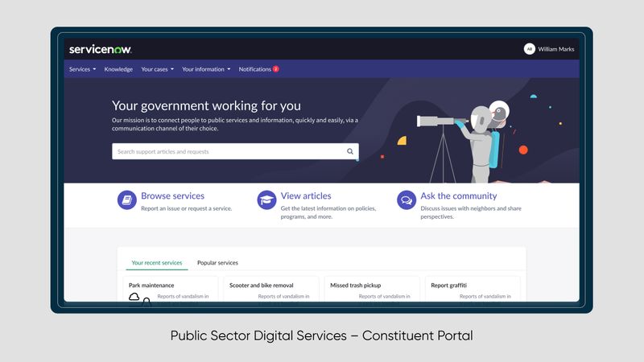The height and width of the screenshot is (362, 644).
Task: Click the Ask the community chat icon
Action: pyautogui.click(x=407, y=200)
